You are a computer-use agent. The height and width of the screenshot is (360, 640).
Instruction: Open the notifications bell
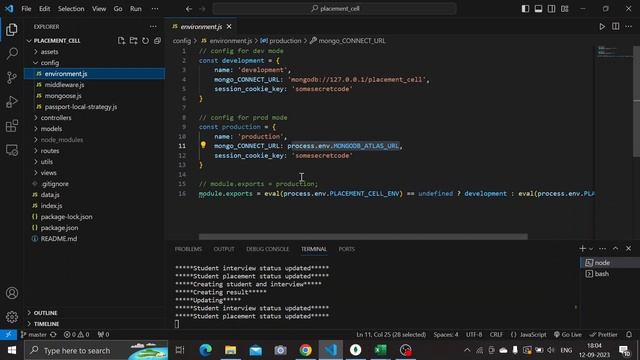pyautogui.click(x=629, y=334)
